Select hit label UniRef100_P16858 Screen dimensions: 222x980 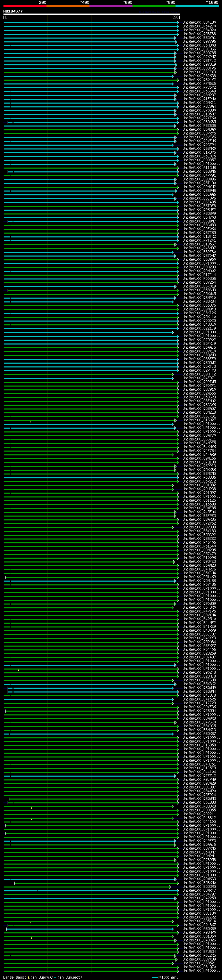pos(199,745)
